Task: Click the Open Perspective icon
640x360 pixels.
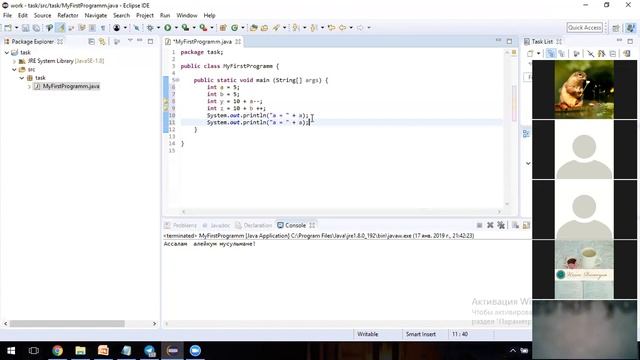Action: coord(616,28)
